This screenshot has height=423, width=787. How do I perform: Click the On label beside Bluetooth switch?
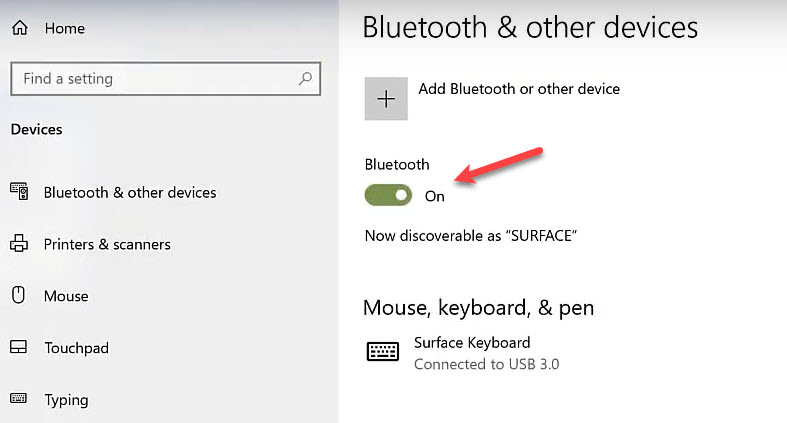tap(435, 196)
